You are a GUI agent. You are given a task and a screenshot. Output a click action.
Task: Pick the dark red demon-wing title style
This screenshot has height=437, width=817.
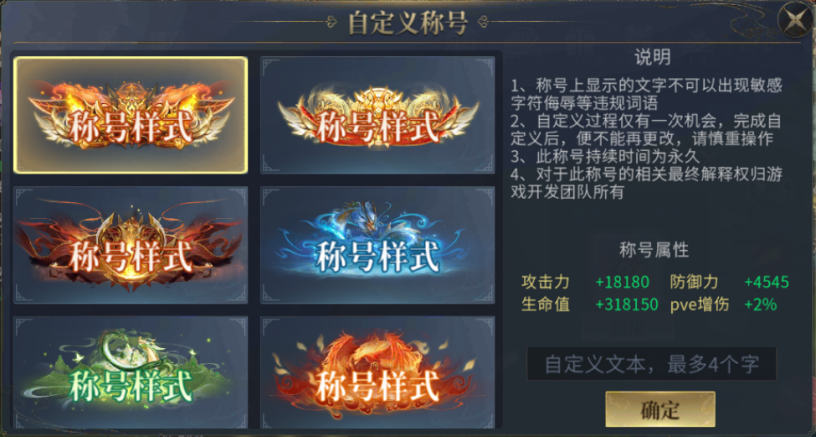point(130,245)
